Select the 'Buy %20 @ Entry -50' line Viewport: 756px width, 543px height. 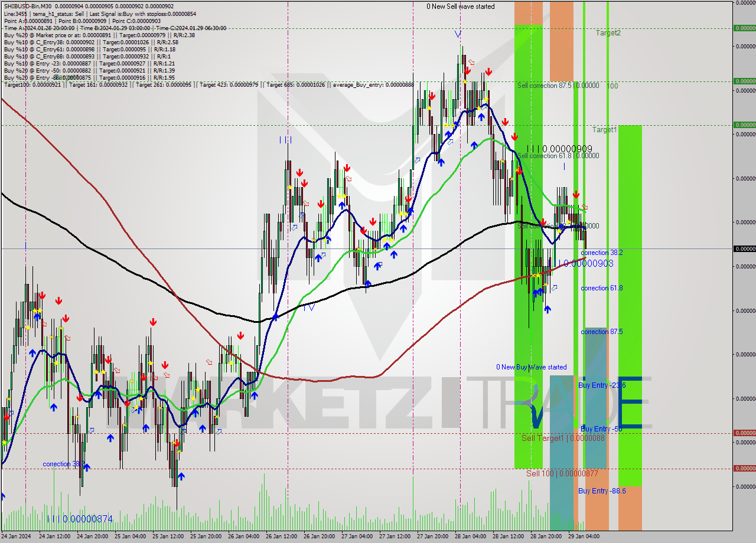point(89,70)
